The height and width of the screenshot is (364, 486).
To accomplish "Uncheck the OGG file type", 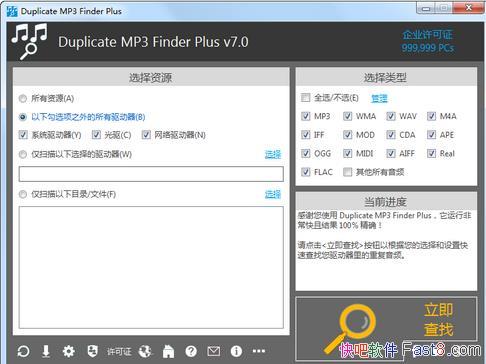I will 305,154.
